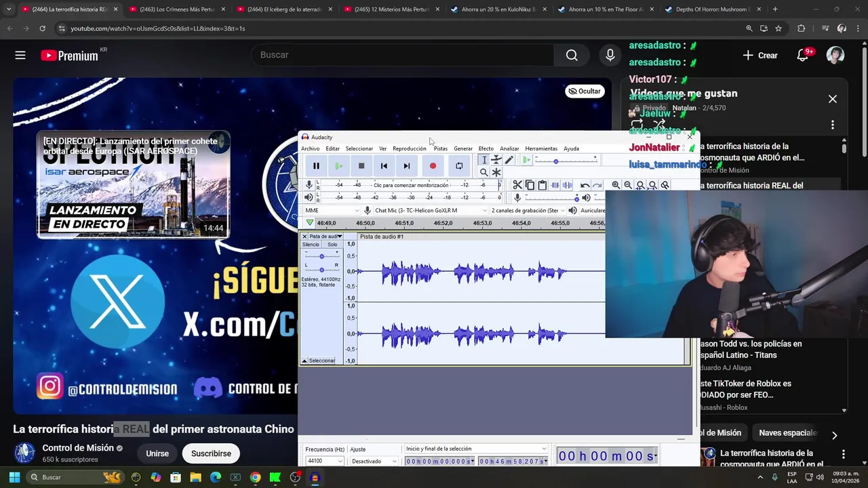Screen dimensions: 868x488
Task: Click to start monitoring in the recording meter
Action: (x=411, y=185)
